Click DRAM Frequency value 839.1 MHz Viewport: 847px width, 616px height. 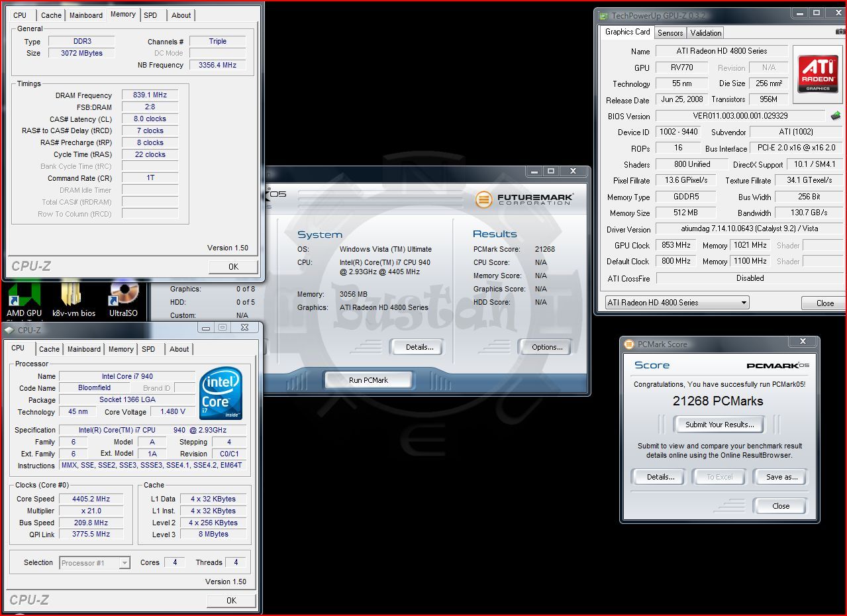pos(150,95)
